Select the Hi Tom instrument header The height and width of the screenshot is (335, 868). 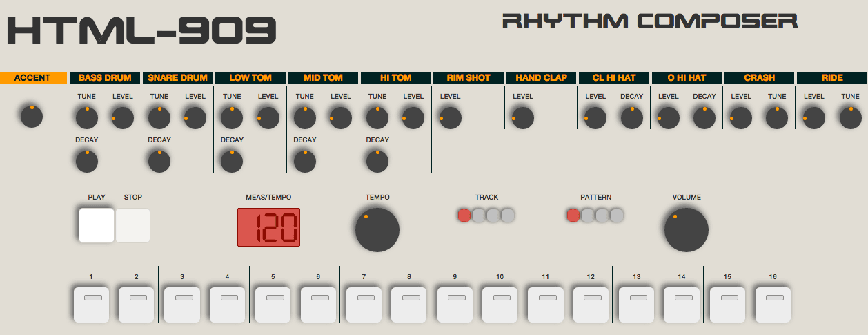click(x=396, y=78)
